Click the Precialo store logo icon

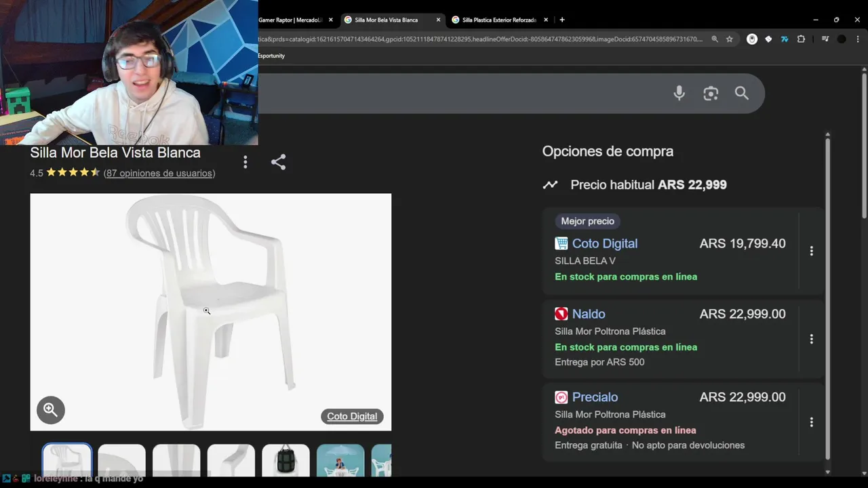click(x=561, y=397)
